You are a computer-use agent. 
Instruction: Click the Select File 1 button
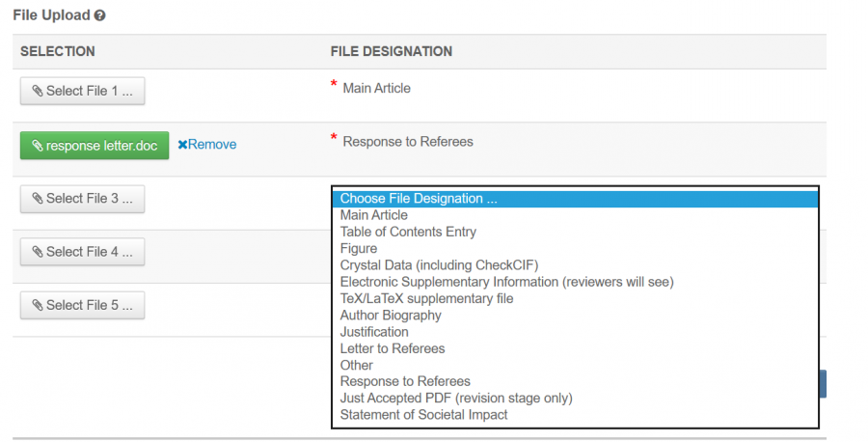(82, 91)
